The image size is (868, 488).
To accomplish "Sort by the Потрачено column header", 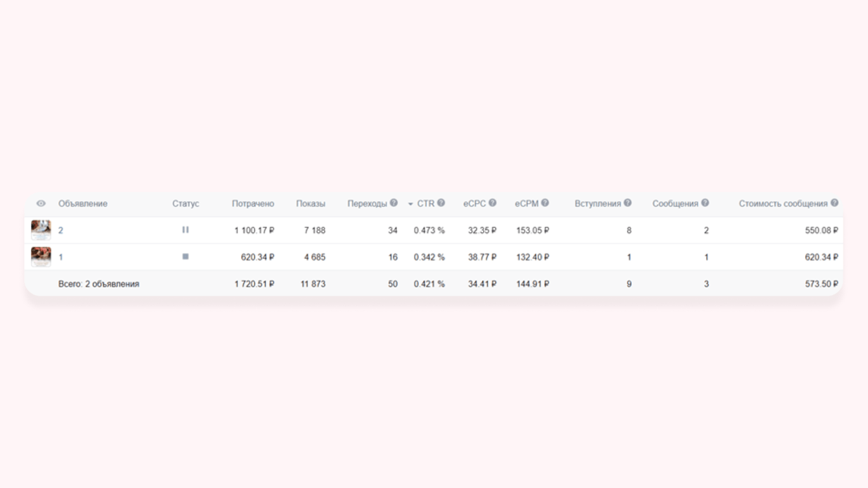I will click(253, 204).
